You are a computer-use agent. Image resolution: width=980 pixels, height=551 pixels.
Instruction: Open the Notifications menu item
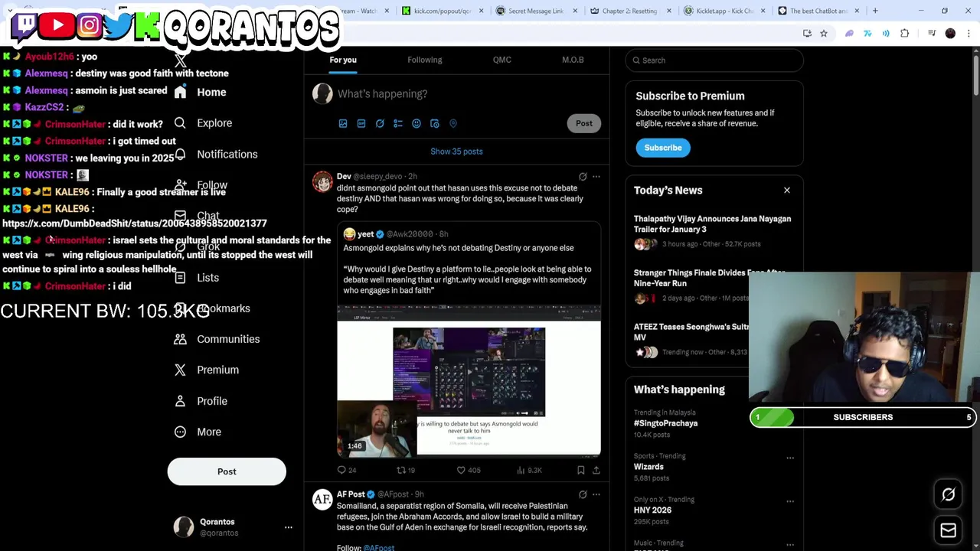click(x=217, y=154)
